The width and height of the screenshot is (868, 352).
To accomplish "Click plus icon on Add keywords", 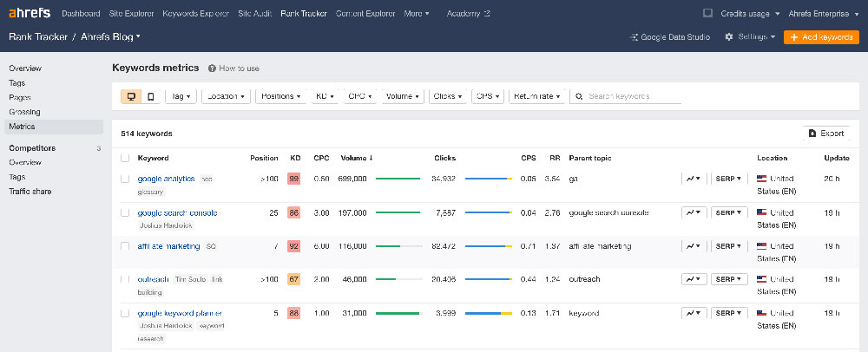I will pyautogui.click(x=794, y=37).
